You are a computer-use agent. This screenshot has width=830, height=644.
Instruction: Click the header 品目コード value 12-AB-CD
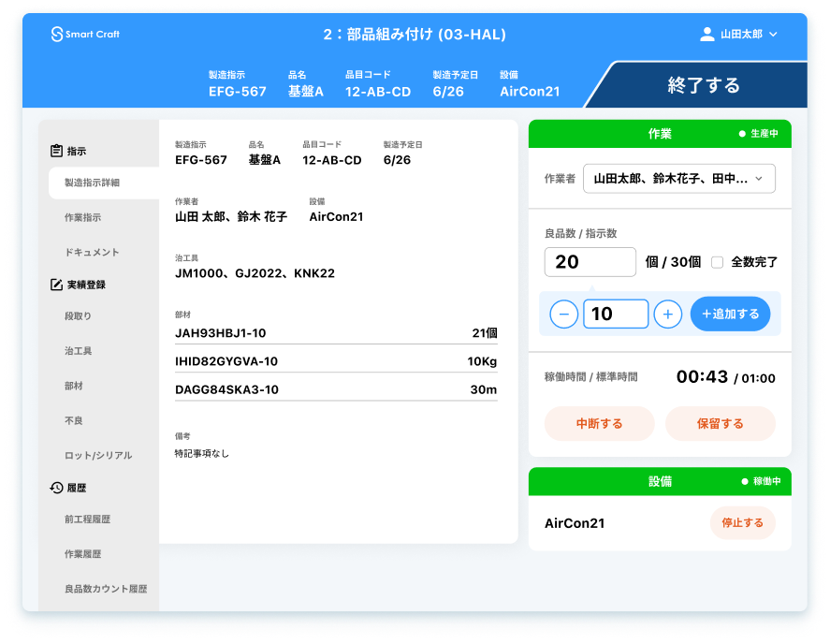click(378, 92)
